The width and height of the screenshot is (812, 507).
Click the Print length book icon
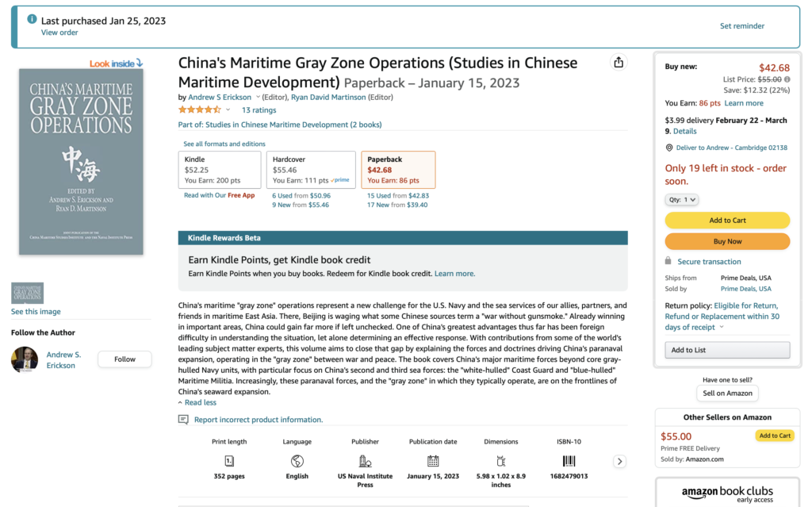(230, 460)
